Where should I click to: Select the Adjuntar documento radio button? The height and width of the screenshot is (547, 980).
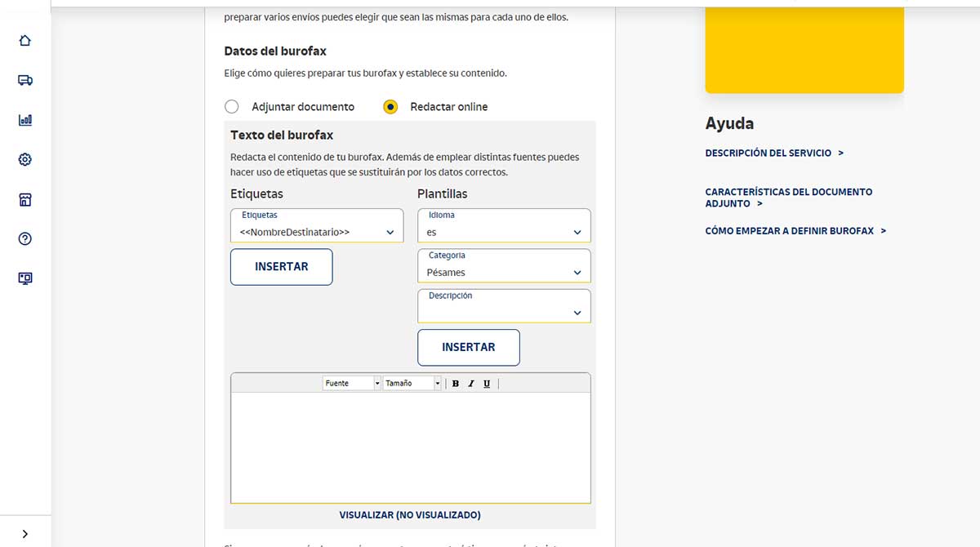click(x=232, y=107)
